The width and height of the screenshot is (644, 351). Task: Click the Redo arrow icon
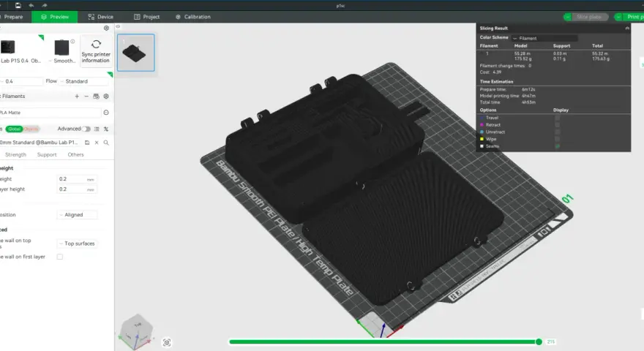pos(45,5)
